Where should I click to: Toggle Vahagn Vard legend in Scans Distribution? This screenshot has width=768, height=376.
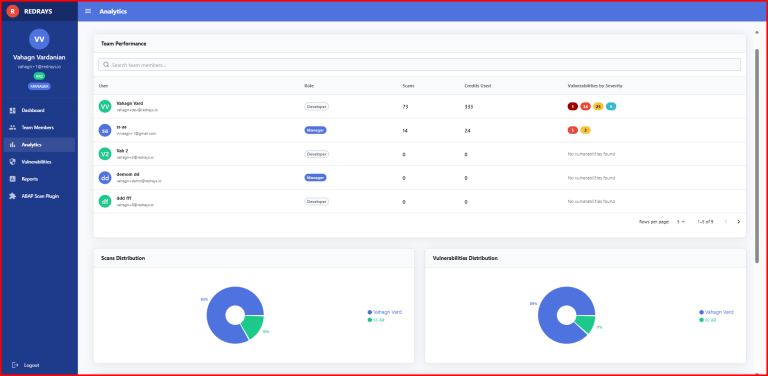[384, 312]
